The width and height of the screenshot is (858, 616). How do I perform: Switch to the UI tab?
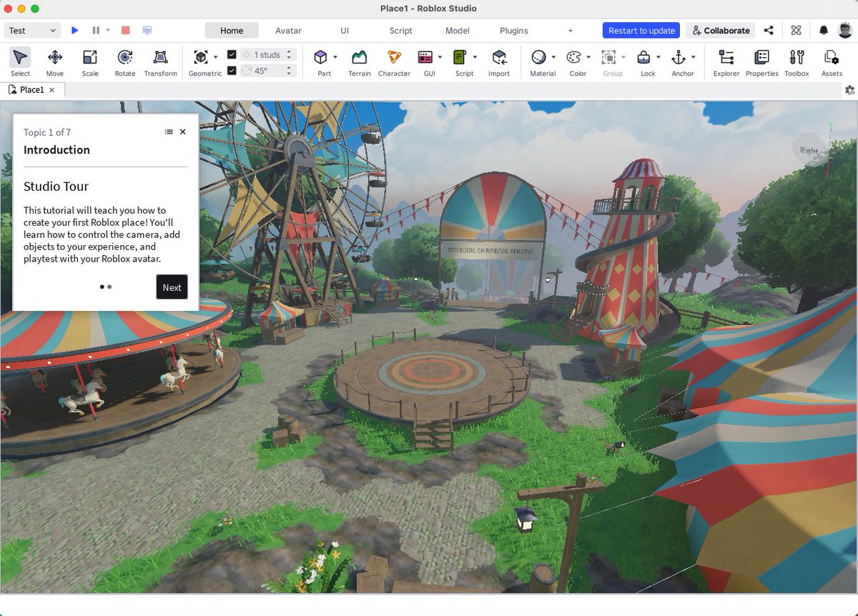tap(345, 31)
